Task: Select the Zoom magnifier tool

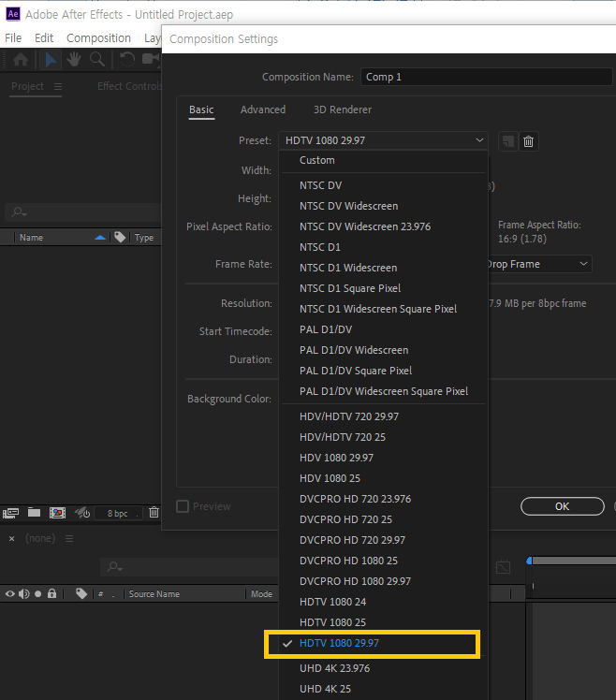Action: click(x=97, y=59)
